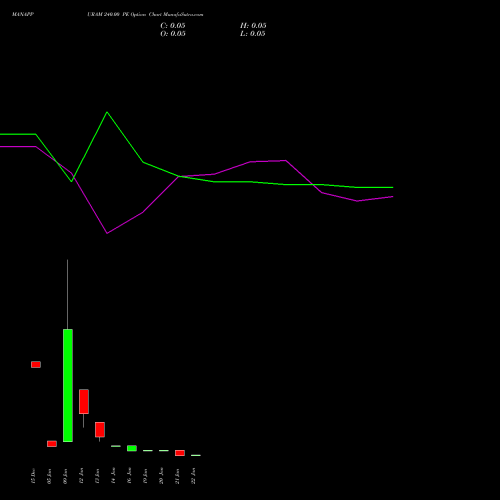Click the '19 Jan' date axis label

[146, 476]
